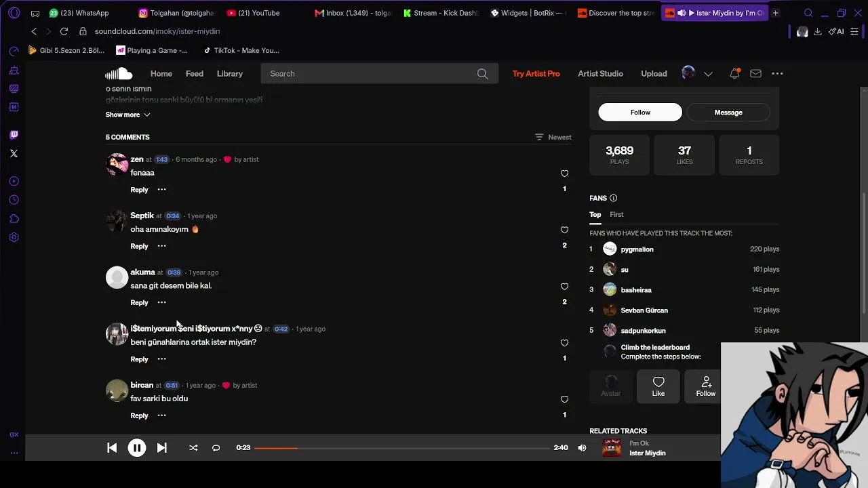Open the browser tab search icon

808,13
